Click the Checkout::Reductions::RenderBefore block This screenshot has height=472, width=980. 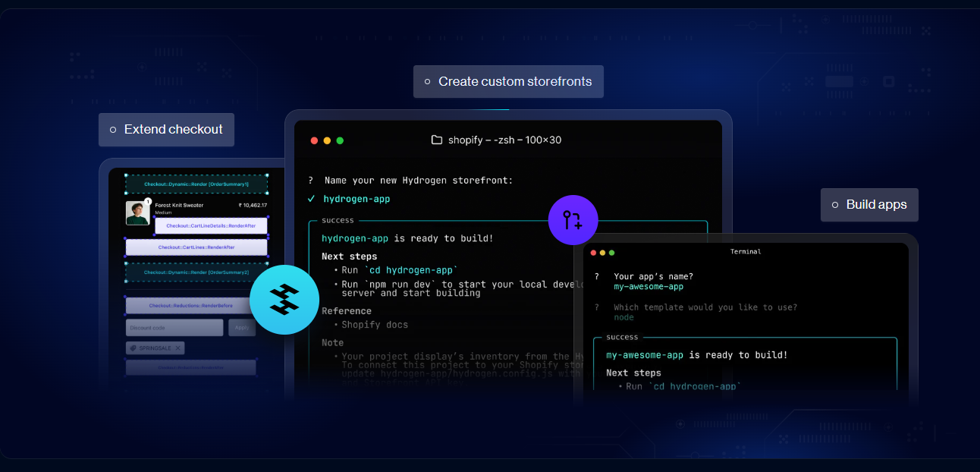tap(190, 306)
